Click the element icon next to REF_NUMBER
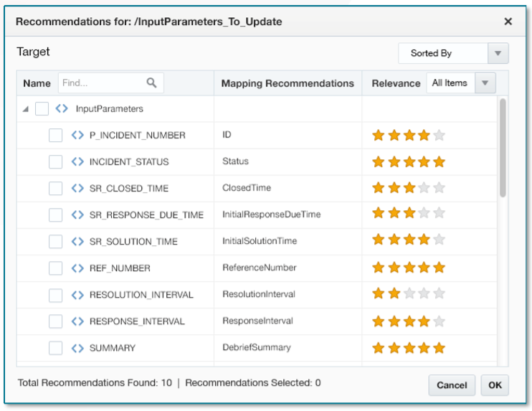Viewport: 532px width, 411px height. [x=77, y=268]
